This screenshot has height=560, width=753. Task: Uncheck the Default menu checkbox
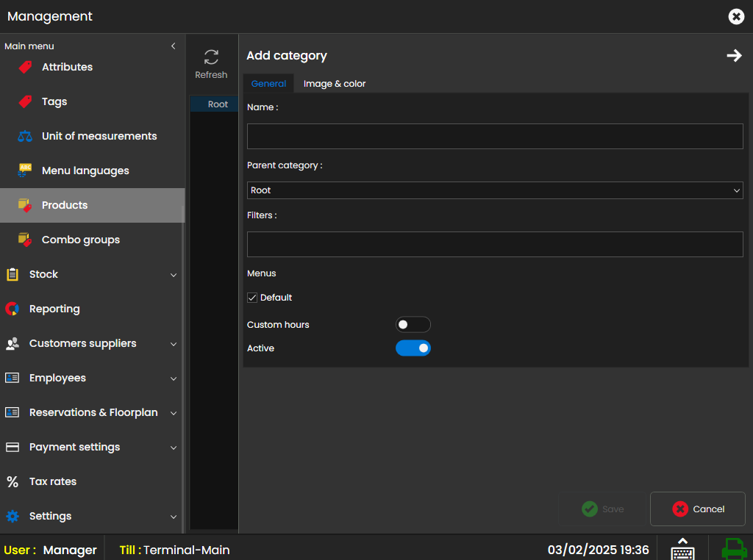252,298
